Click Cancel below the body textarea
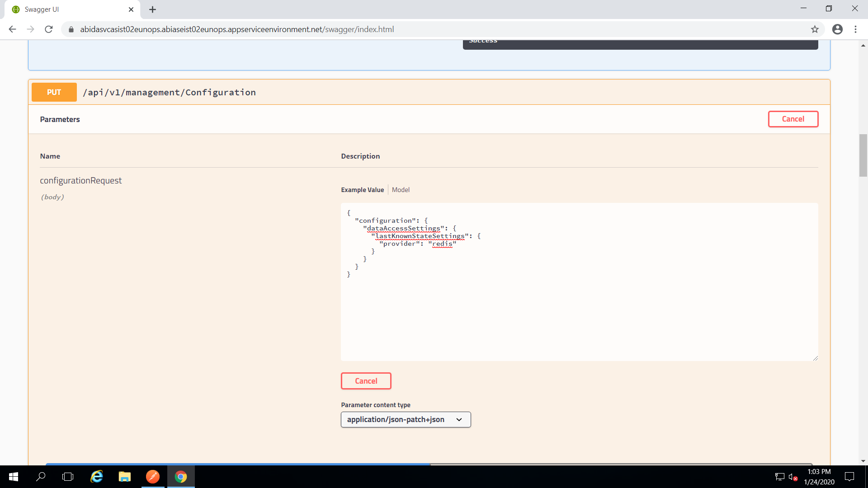Viewport: 868px width, 488px height. point(366,381)
